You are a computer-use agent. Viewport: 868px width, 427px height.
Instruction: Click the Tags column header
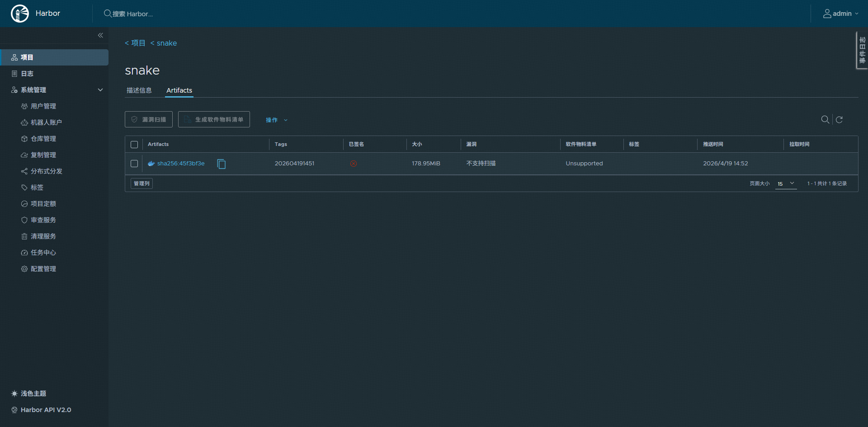[x=281, y=144]
